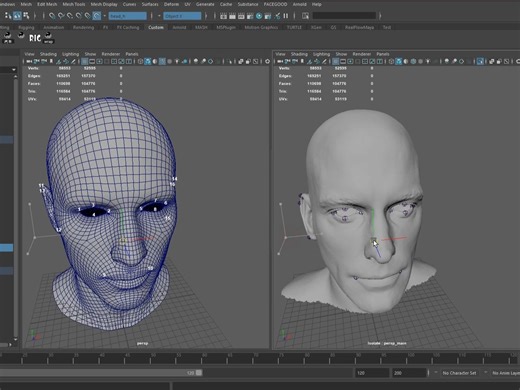This screenshot has height=390, width=520.
Task: Open Shading menu in left viewport
Action: pos(48,54)
